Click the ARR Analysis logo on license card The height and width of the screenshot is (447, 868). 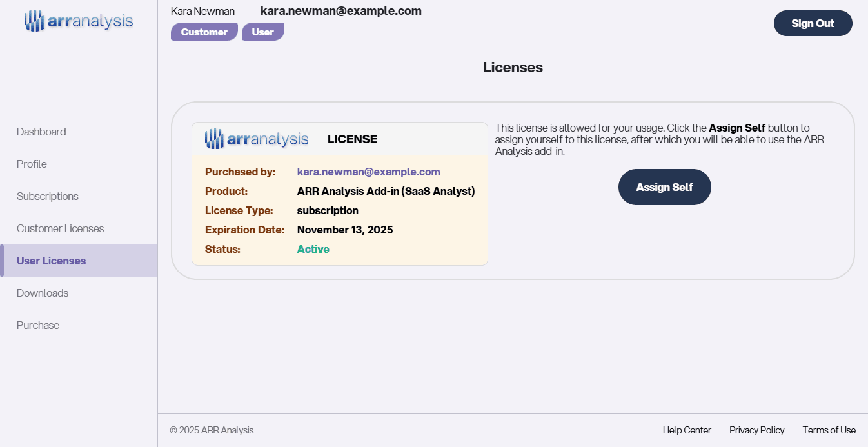[x=257, y=138]
